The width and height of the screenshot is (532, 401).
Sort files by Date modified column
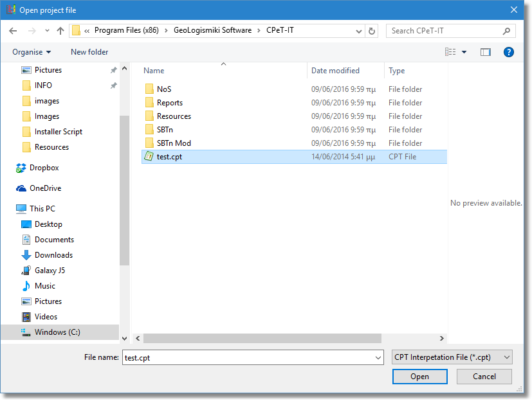click(335, 71)
